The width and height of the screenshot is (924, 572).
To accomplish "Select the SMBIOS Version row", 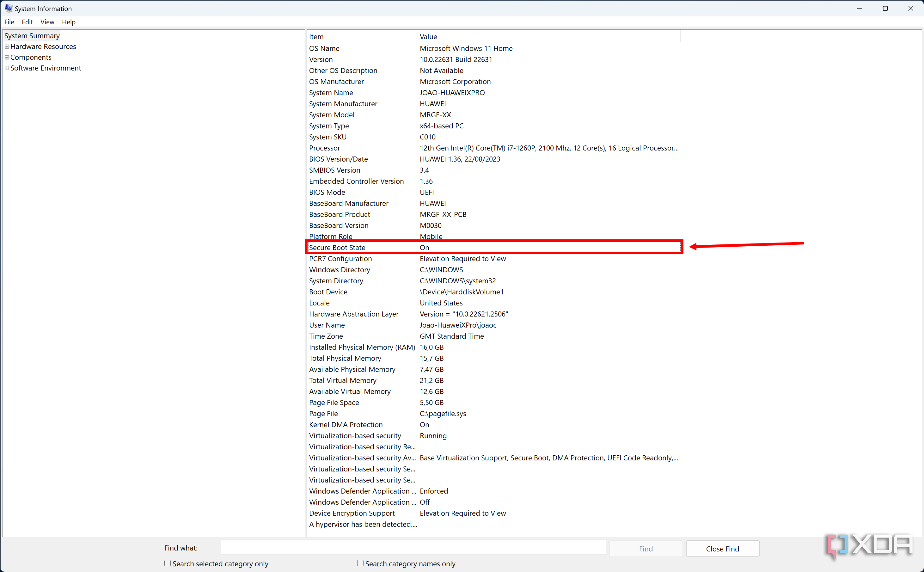I will [493, 170].
